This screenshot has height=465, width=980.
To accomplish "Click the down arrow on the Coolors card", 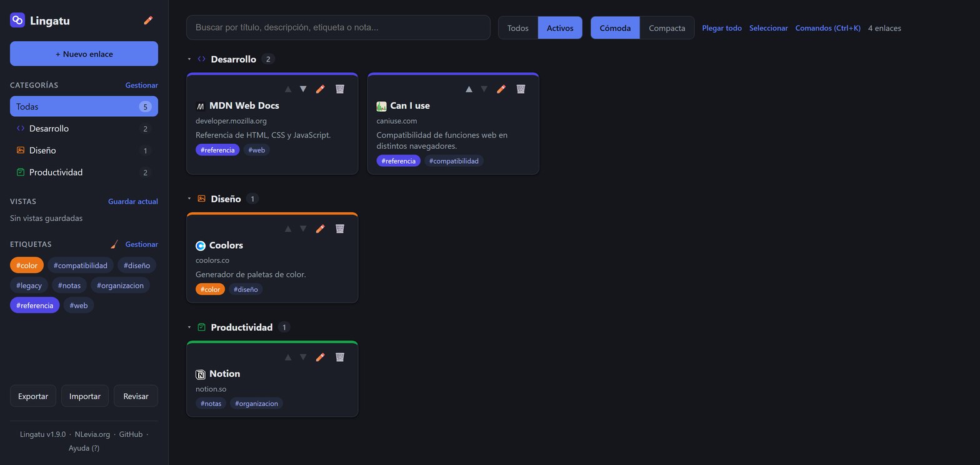I will pos(303,229).
